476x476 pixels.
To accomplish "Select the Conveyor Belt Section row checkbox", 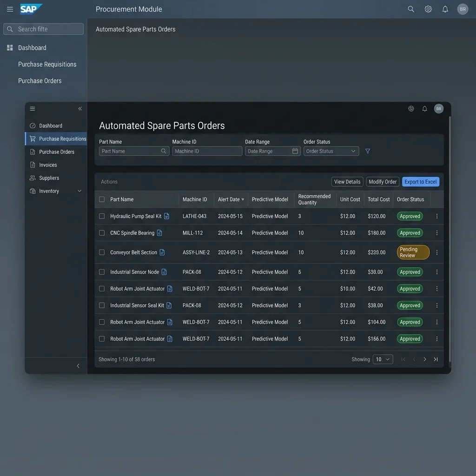I will (x=102, y=252).
